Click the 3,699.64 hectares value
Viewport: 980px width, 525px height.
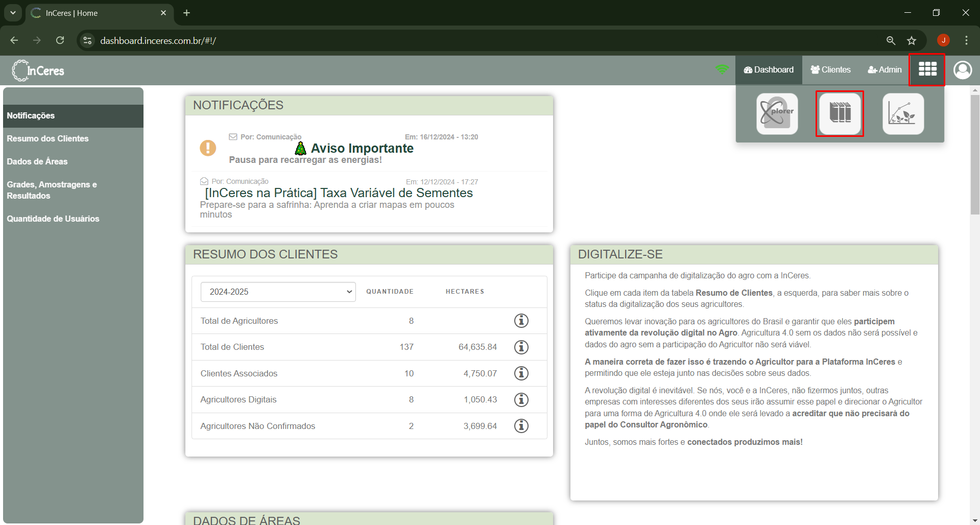click(x=480, y=426)
